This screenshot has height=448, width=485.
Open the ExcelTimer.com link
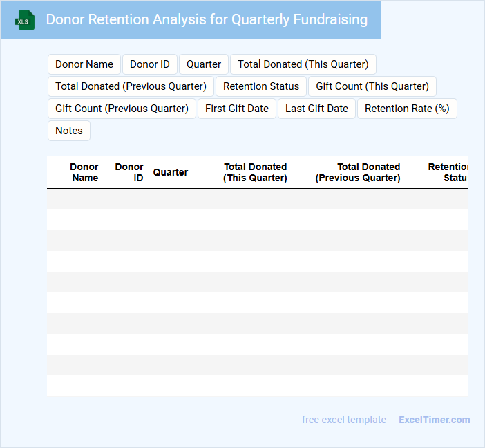coord(435,420)
